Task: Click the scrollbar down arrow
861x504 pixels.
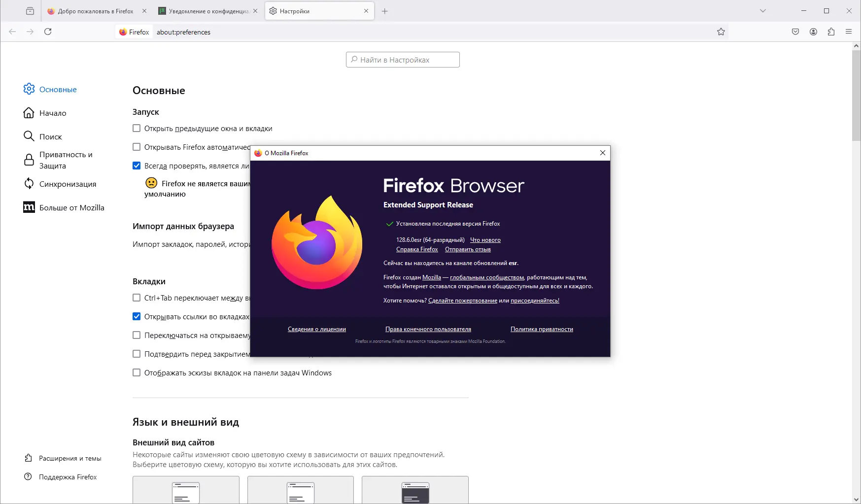Action: click(856, 499)
